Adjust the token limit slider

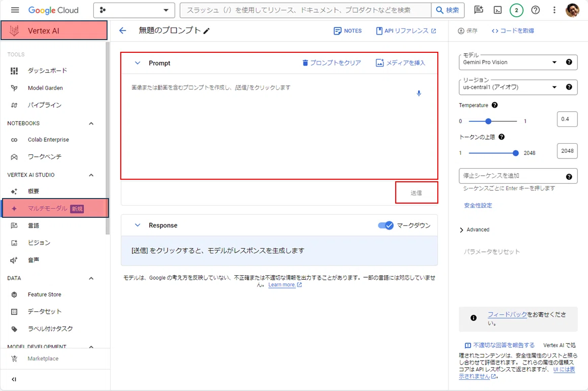tap(515, 153)
